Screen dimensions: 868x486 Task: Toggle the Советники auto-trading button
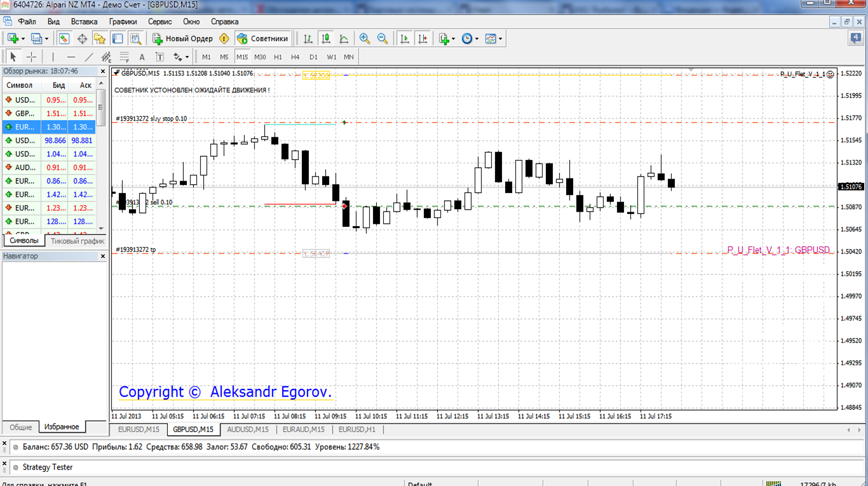tap(262, 39)
